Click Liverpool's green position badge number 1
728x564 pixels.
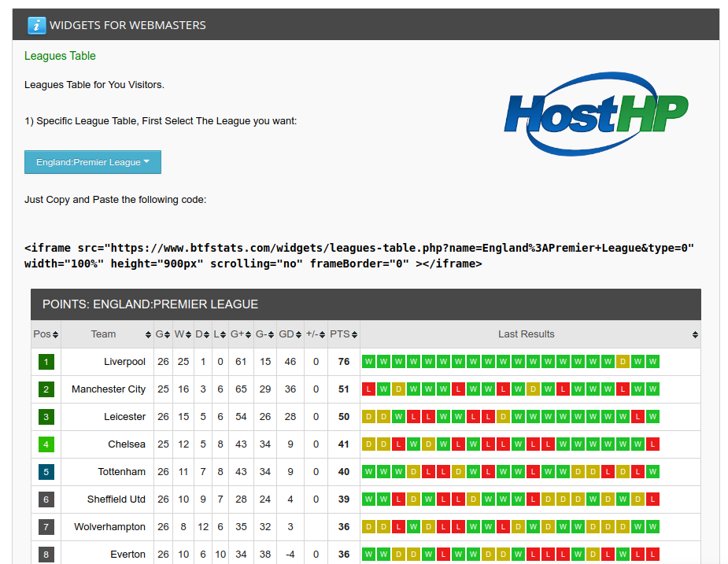tap(46, 361)
